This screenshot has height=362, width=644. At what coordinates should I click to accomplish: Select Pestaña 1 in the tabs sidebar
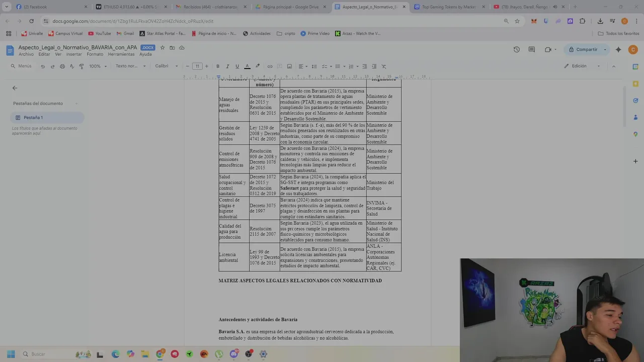(x=47, y=118)
